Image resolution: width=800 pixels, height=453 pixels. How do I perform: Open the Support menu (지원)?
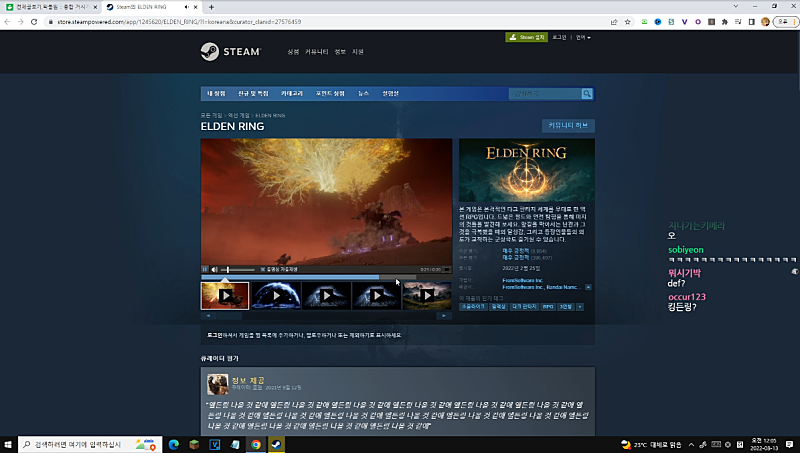(x=358, y=52)
